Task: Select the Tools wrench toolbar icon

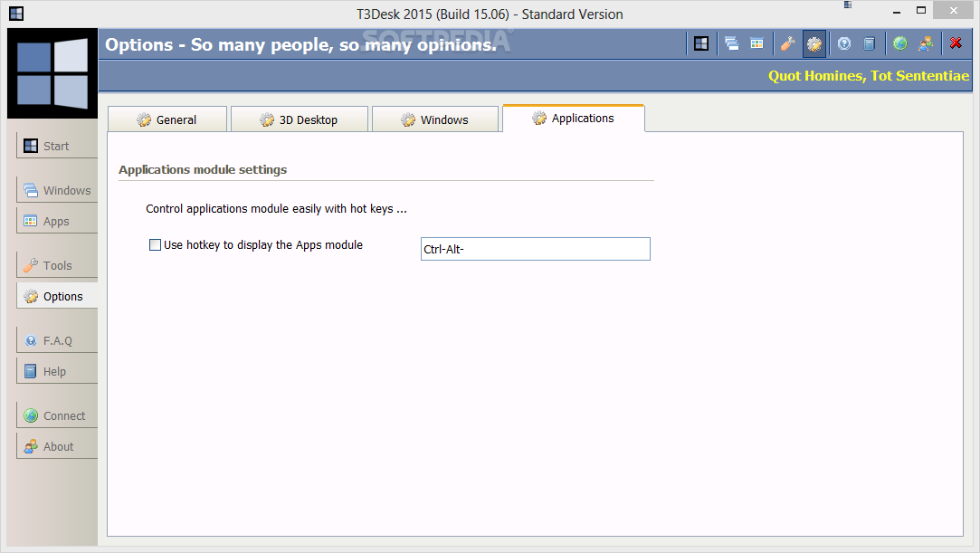Action: click(x=787, y=43)
